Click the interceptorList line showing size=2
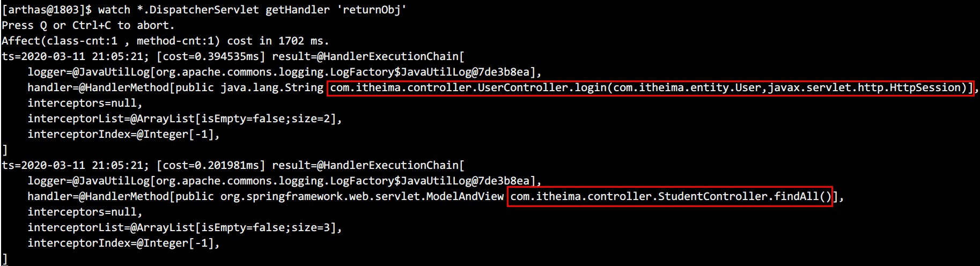Screen dimensions: 980x266 (x=185, y=119)
